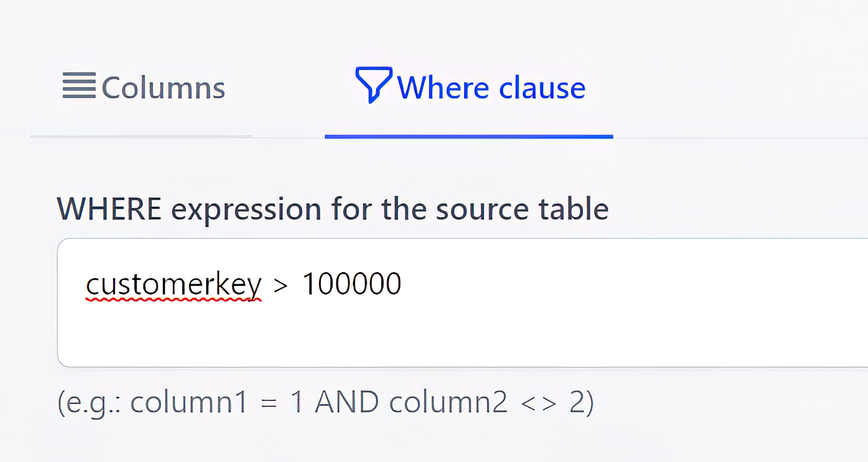This screenshot has height=462, width=868.
Task: Click the value 100000 in the expression
Action: tap(351, 284)
